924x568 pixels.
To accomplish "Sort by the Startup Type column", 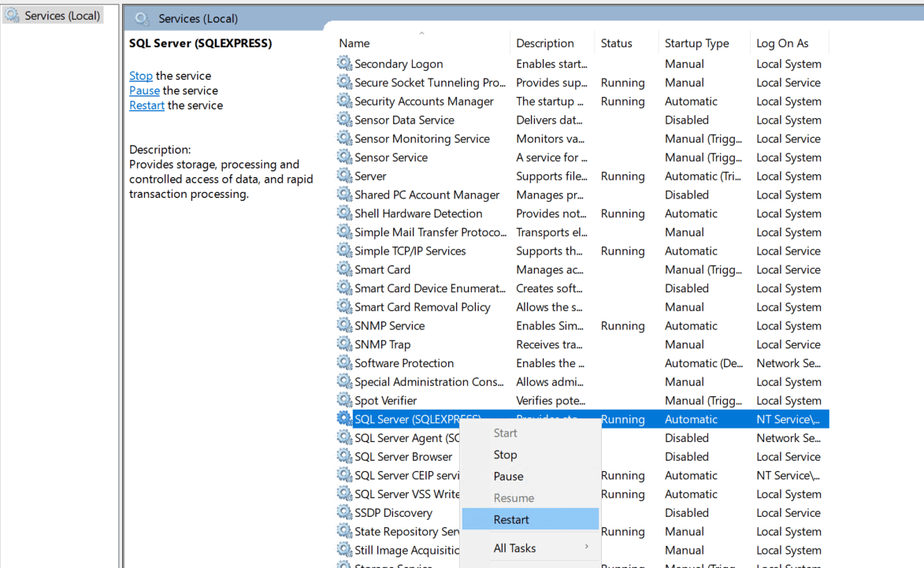I will (x=696, y=43).
